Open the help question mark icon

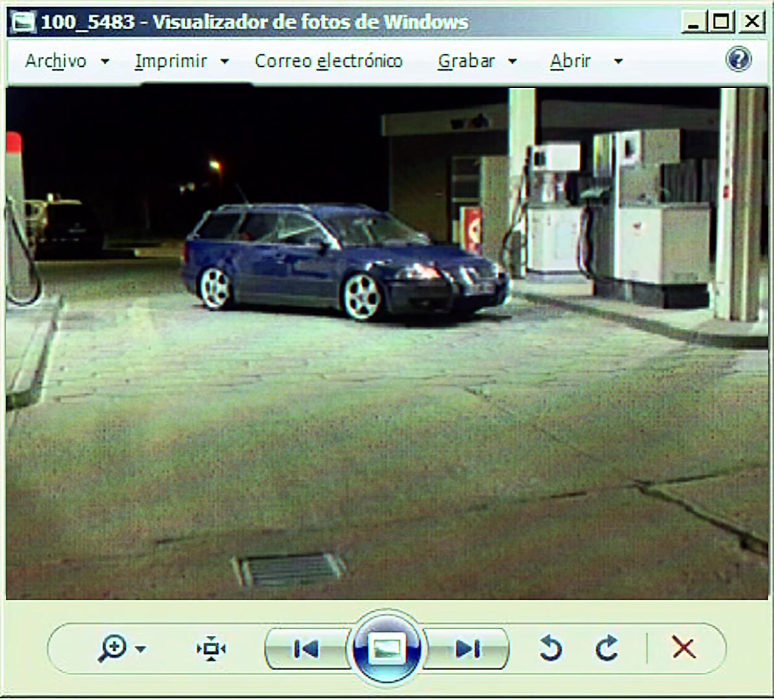point(738,60)
